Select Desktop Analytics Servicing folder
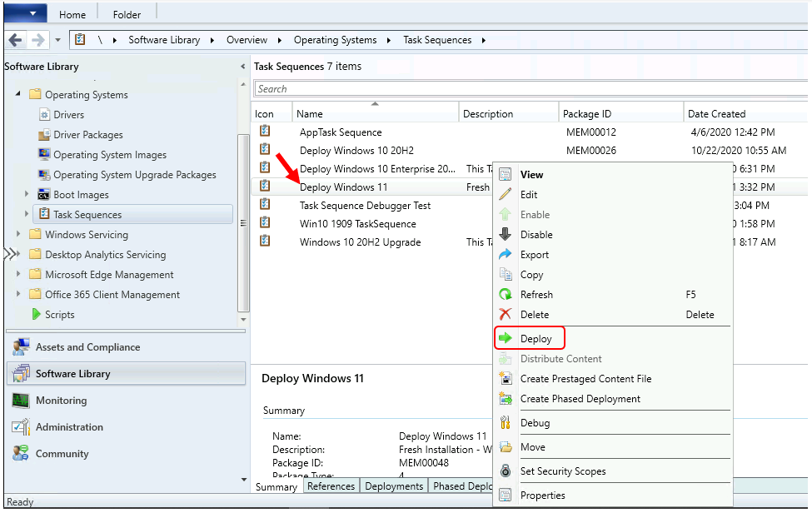 click(x=106, y=254)
